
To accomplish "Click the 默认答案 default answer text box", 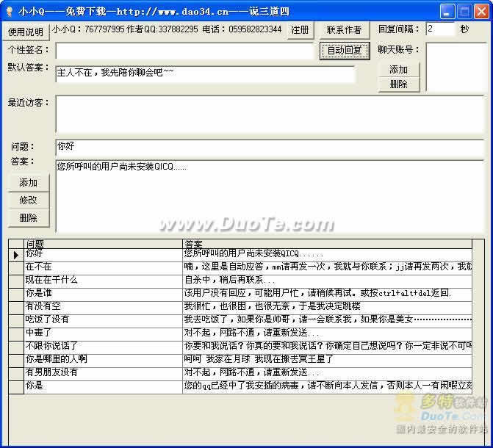I will tap(205, 74).
